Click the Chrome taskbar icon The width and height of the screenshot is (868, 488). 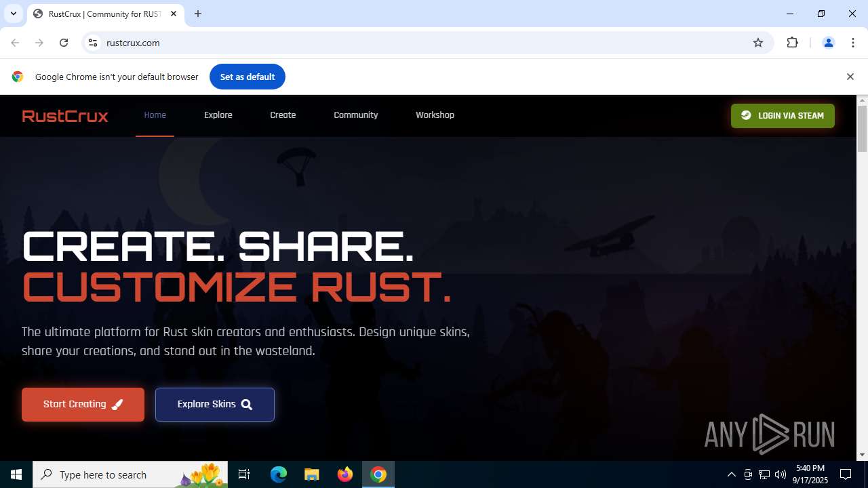point(378,474)
